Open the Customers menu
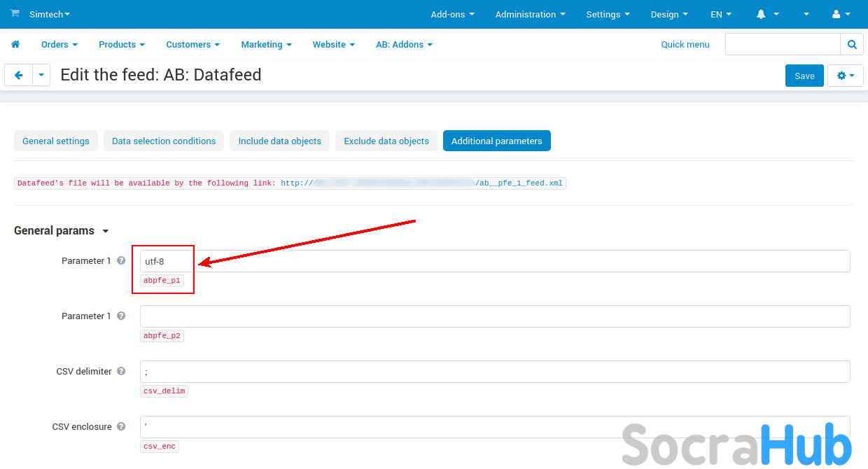 click(192, 44)
